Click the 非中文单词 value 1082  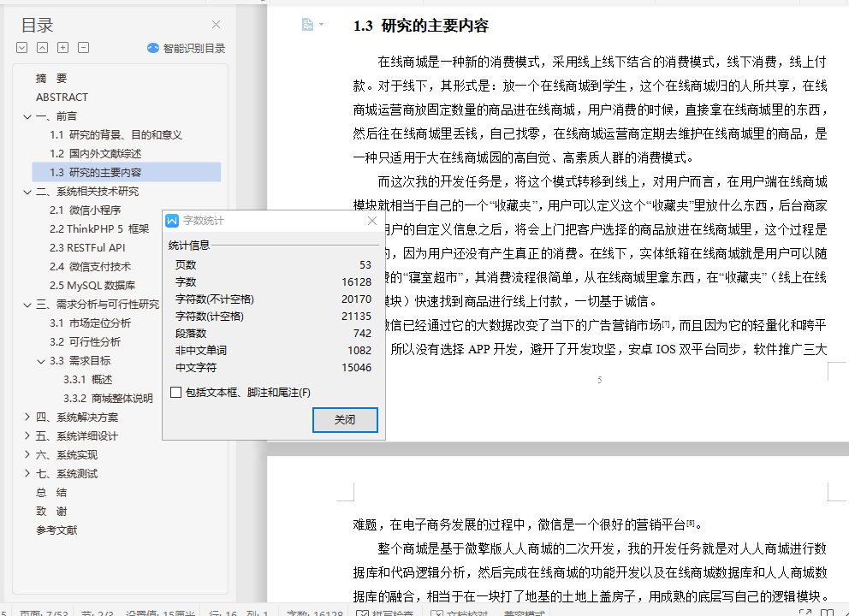[359, 350]
